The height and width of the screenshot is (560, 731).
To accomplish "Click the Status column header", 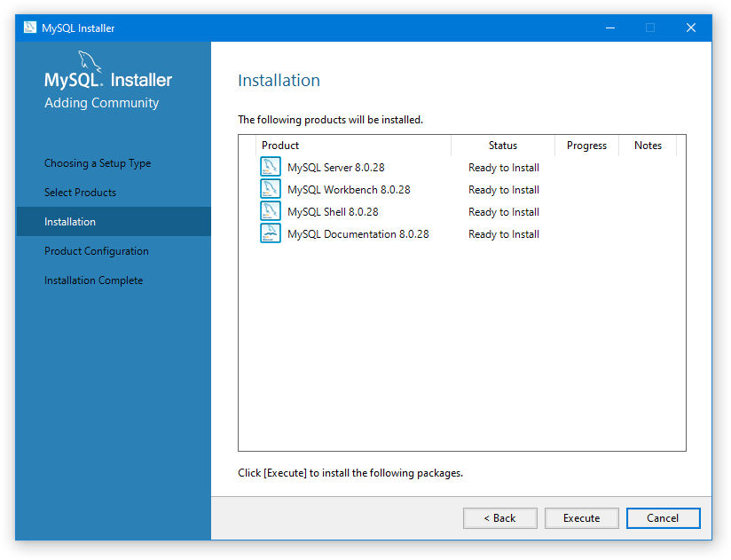I will point(502,146).
